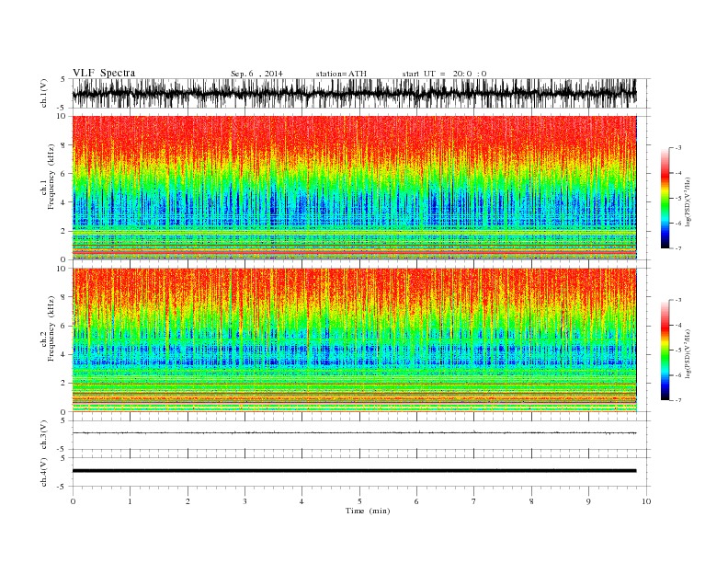Click the thick ch.4 signal trace
728x563 pixels.
(354, 471)
